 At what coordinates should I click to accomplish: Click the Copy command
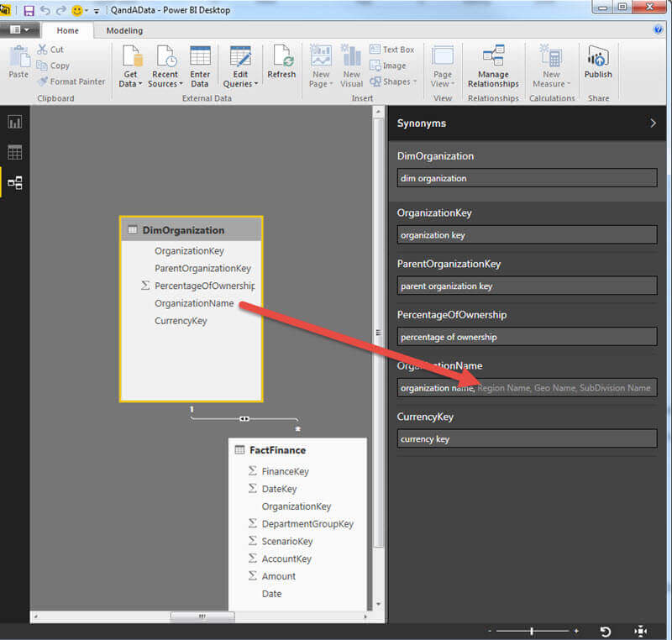[x=53, y=66]
